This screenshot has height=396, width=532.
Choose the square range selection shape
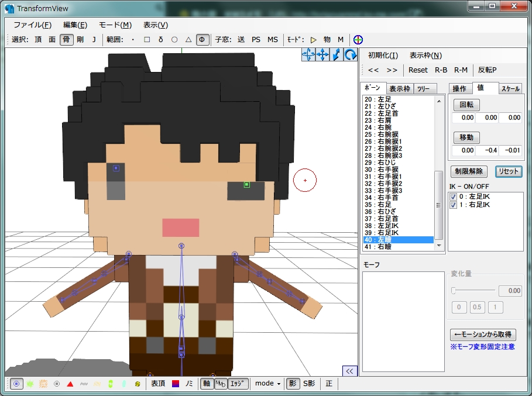coord(147,40)
